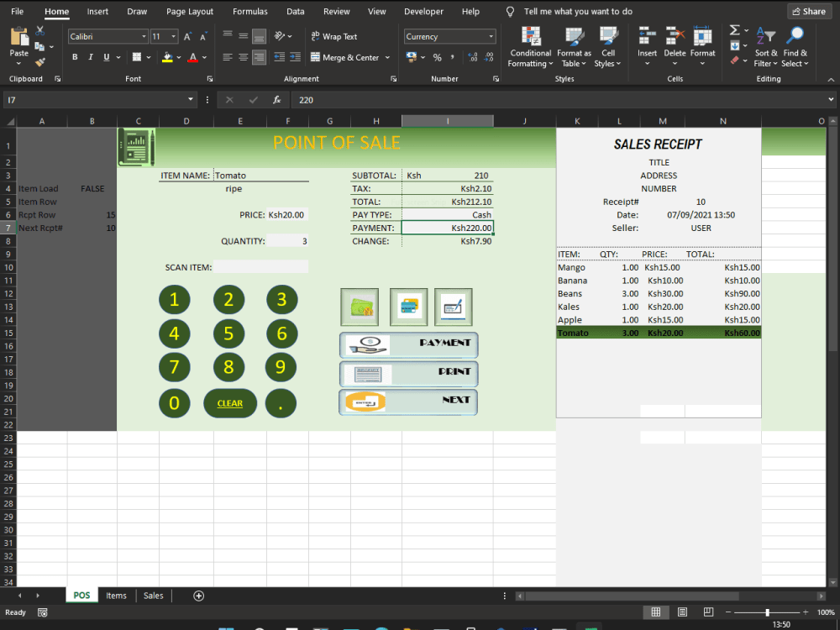Viewport: 840px width, 630px height.
Task: Select the credit card payment icon
Action: (x=407, y=307)
